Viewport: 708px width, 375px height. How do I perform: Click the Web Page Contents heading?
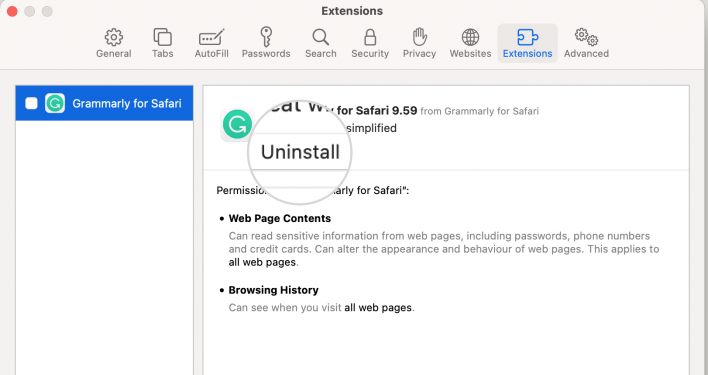coord(279,218)
